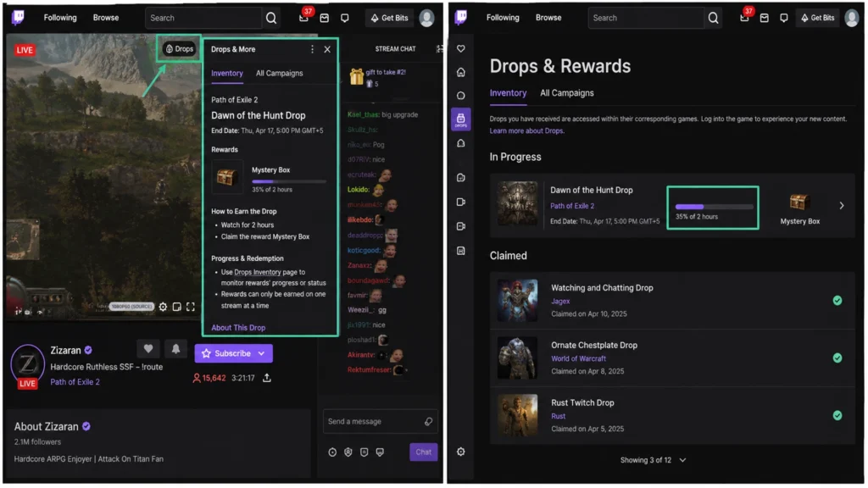Switch the video player to theatre mode
This screenshot has width=868, height=488.
click(176, 307)
